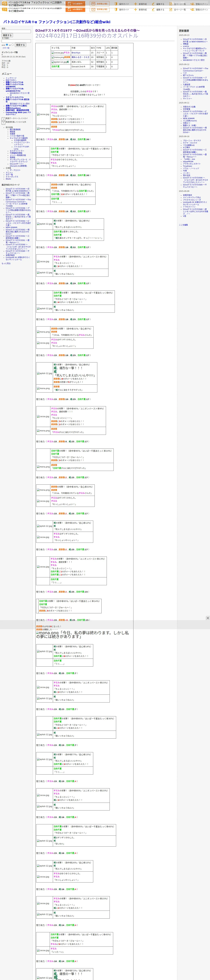Focus the タグ検索 input field

[16, 41]
